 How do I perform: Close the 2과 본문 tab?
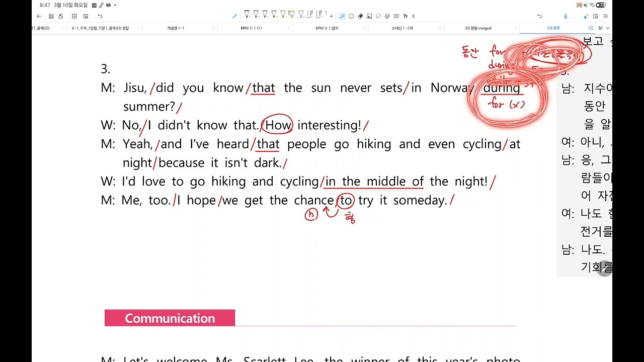pyautogui.click(x=591, y=28)
